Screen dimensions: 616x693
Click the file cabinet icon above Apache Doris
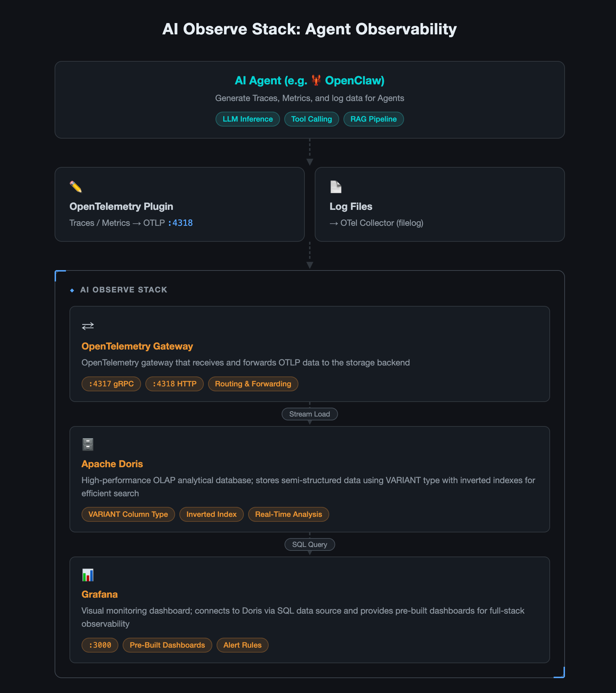(x=88, y=444)
